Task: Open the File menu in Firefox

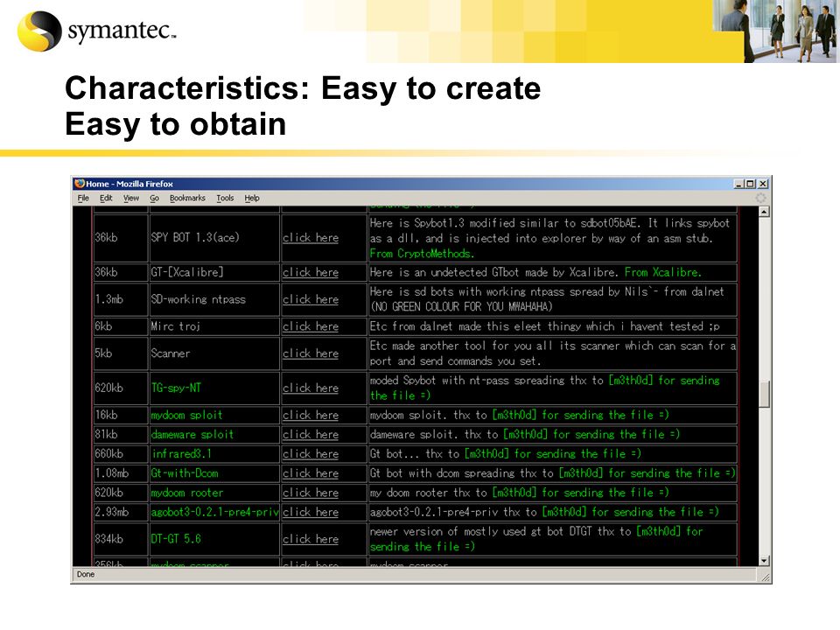Action: click(83, 199)
